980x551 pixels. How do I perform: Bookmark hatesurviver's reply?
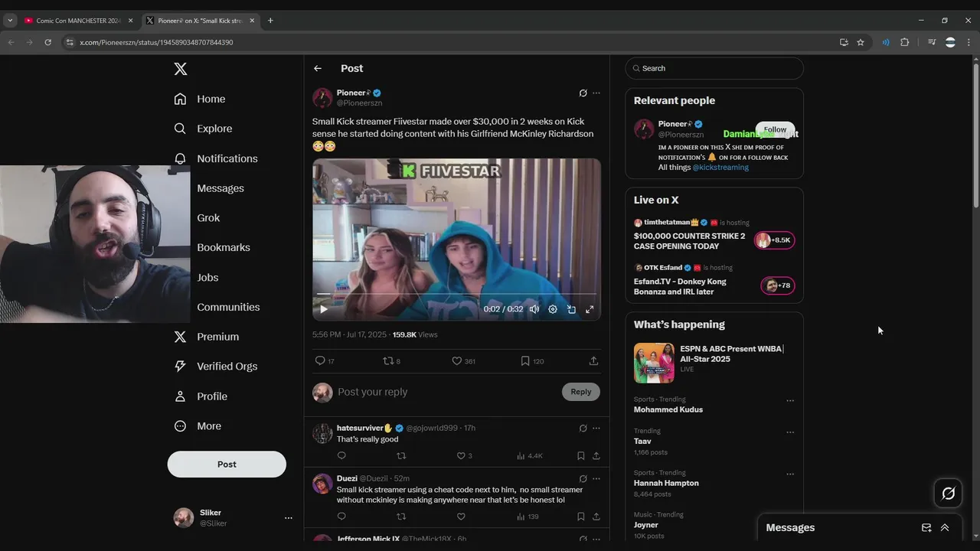(x=581, y=455)
